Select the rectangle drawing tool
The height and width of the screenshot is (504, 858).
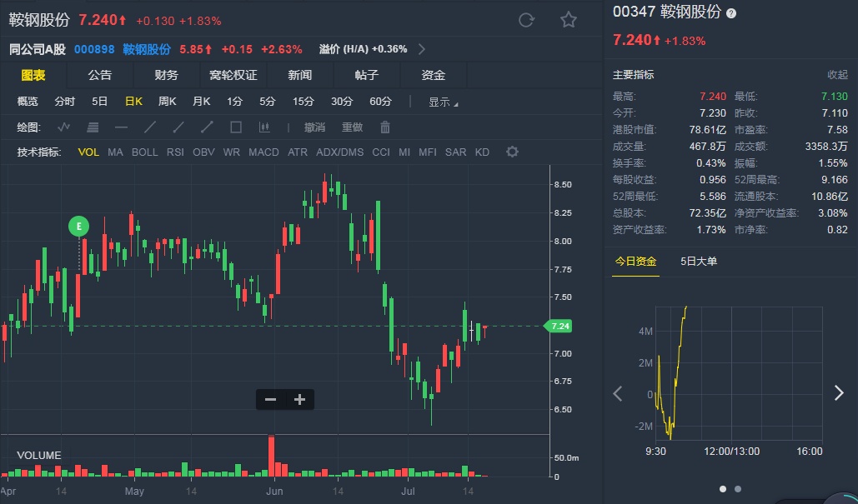(x=236, y=127)
